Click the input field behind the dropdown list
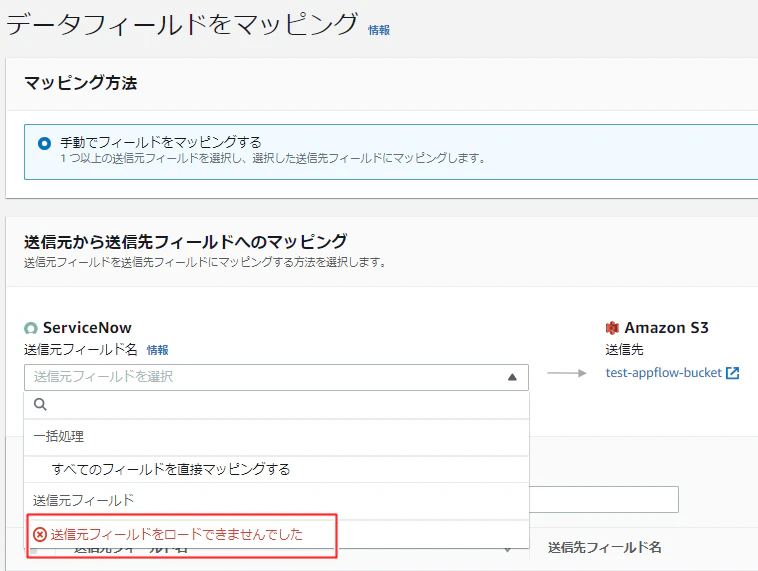The image size is (758, 571). point(604,500)
